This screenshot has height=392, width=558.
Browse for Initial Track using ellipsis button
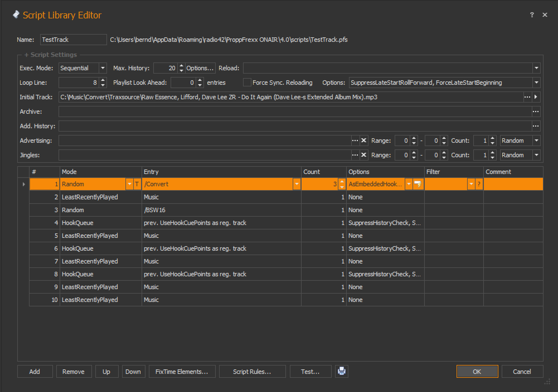(x=527, y=97)
